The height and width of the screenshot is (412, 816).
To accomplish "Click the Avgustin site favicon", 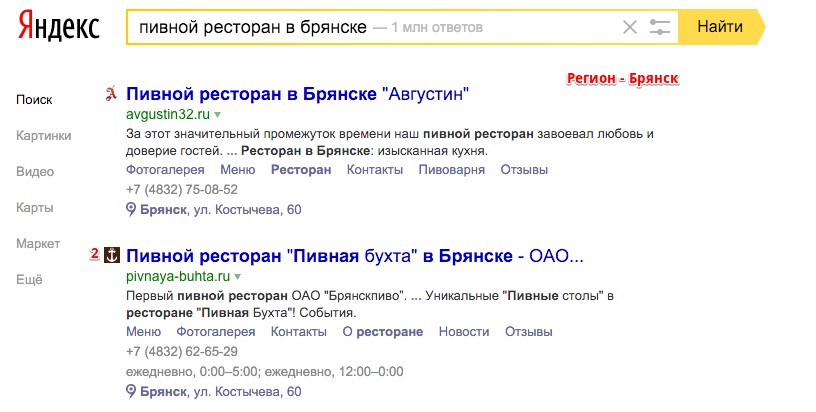I will [111, 94].
